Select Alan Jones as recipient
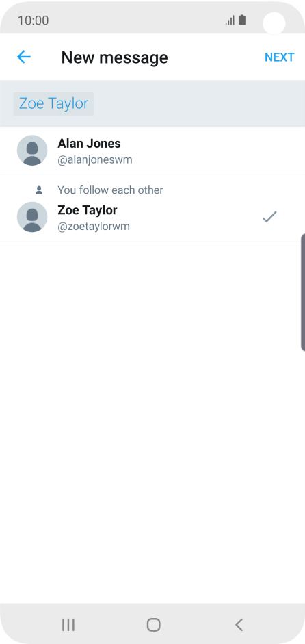Image resolution: width=305 pixels, height=644 pixels. (x=152, y=151)
